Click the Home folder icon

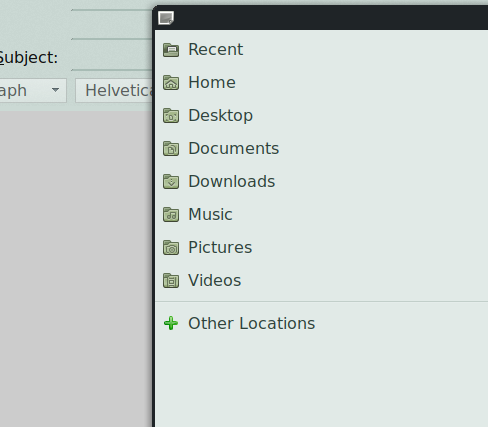[x=171, y=83]
